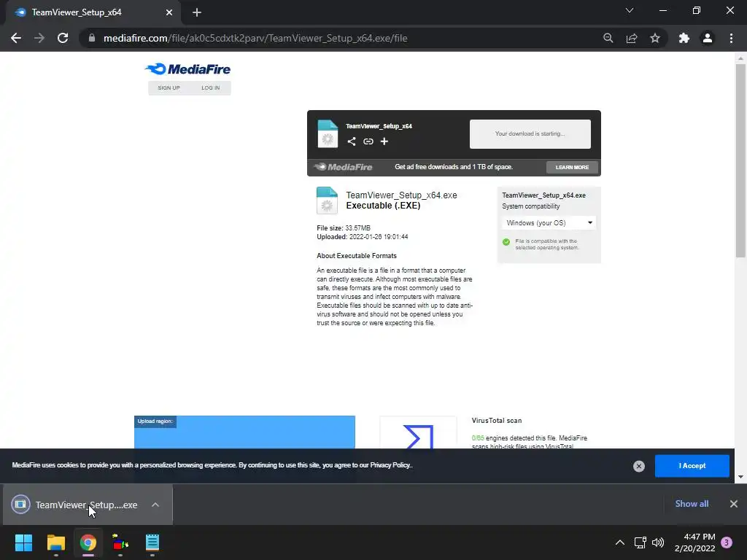Open Windows Start menu
Image resolution: width=747 pixels, height=560 pixels.
(x=23, y=542)
